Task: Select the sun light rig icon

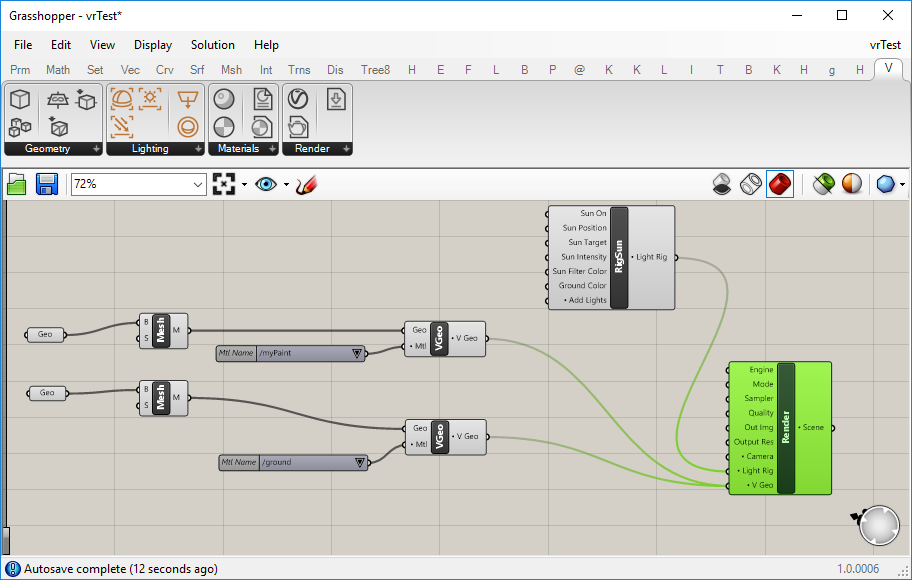Action: point(150,99)
